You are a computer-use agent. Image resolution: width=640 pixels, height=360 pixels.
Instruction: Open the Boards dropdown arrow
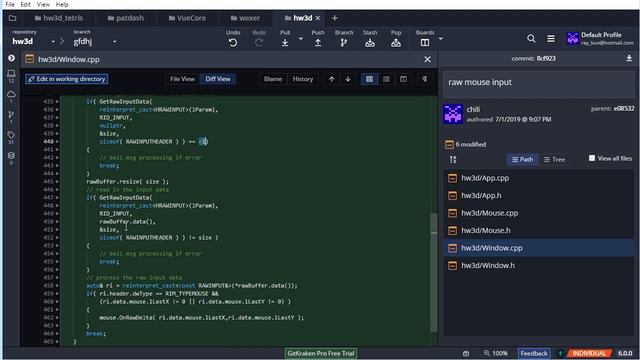coord(441,39)
